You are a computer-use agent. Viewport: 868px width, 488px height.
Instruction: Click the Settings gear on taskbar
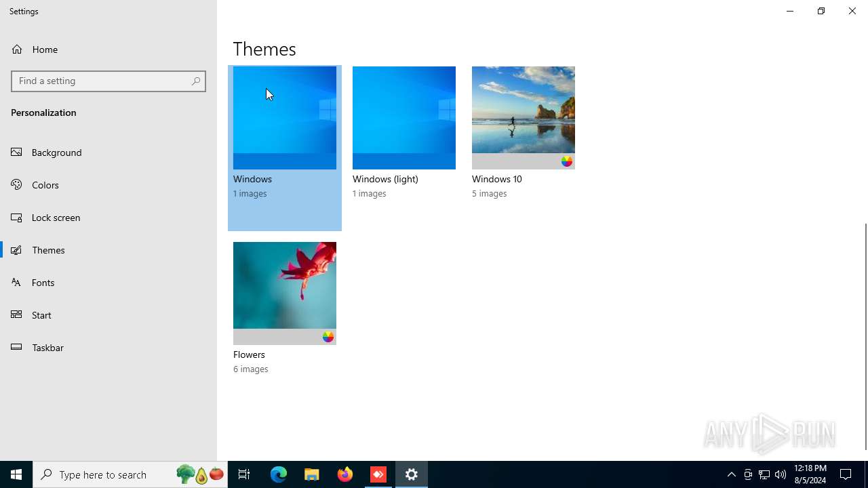(x=412, y=474)
